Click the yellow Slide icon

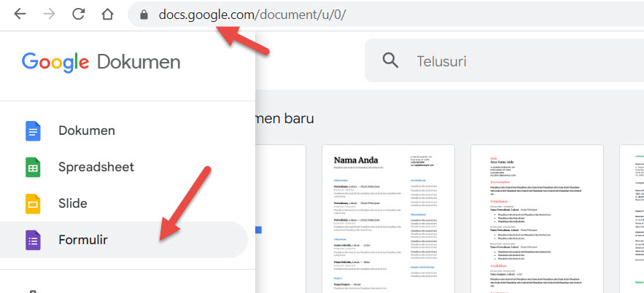click(33, 204)
